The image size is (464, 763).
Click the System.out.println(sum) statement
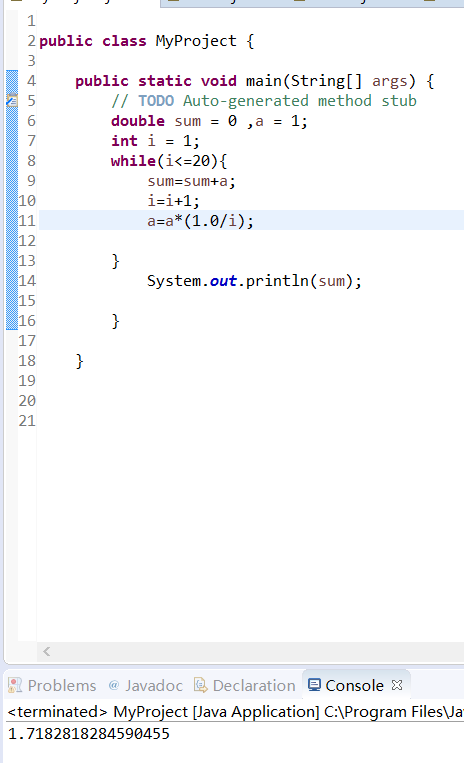click(254, 281)
